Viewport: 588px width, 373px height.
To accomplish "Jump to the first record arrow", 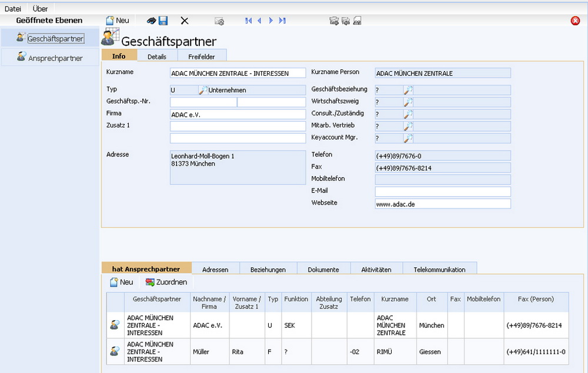I will [249, 21].
